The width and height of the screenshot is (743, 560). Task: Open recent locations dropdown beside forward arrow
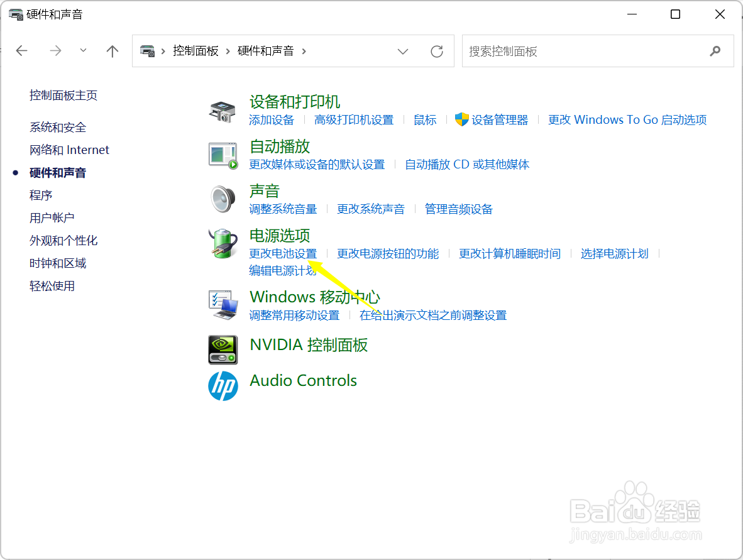click(x=83, y=51)
